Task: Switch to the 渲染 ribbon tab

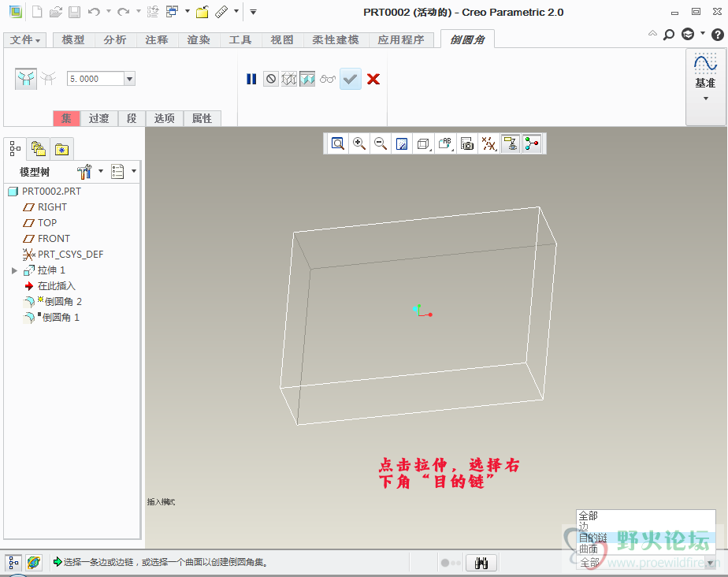Action: pos(199,40)
